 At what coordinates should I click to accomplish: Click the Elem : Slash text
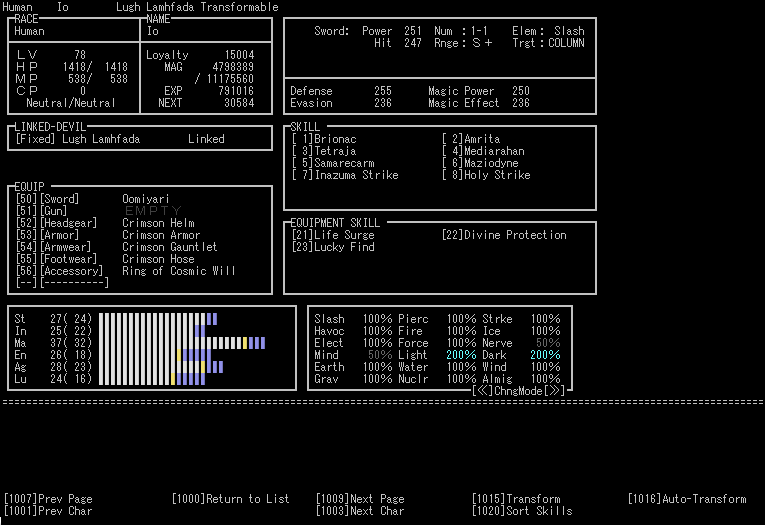(x=548, y=31)
